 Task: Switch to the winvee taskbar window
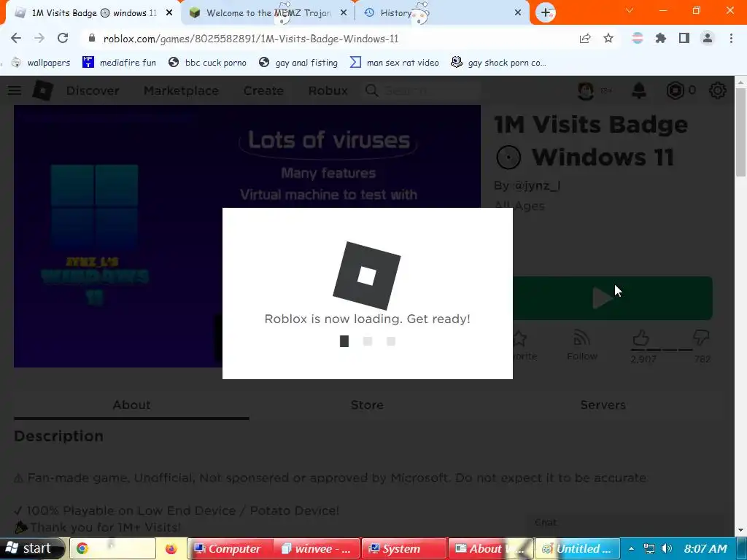tap(317, 548)
